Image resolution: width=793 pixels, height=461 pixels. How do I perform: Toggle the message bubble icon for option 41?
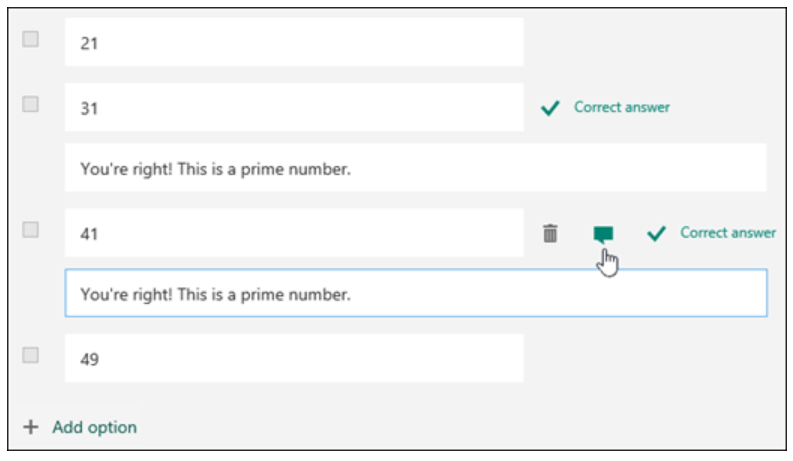pos(603,234)
